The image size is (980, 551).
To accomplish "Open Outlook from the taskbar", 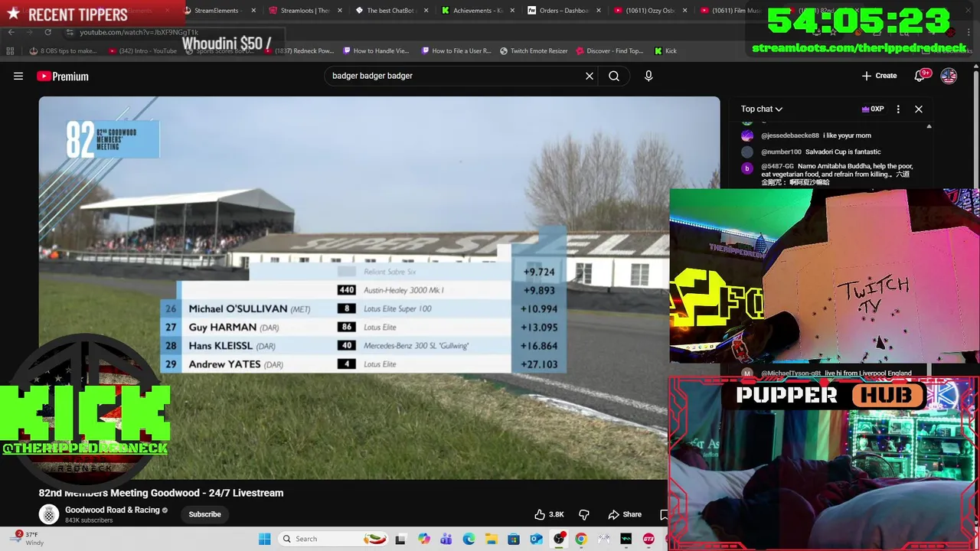I will (536, 539).
